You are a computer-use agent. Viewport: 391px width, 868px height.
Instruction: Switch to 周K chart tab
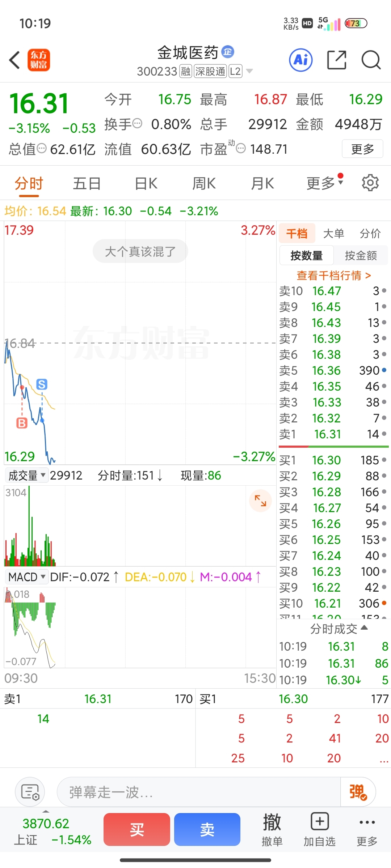(x=204, y=183)
